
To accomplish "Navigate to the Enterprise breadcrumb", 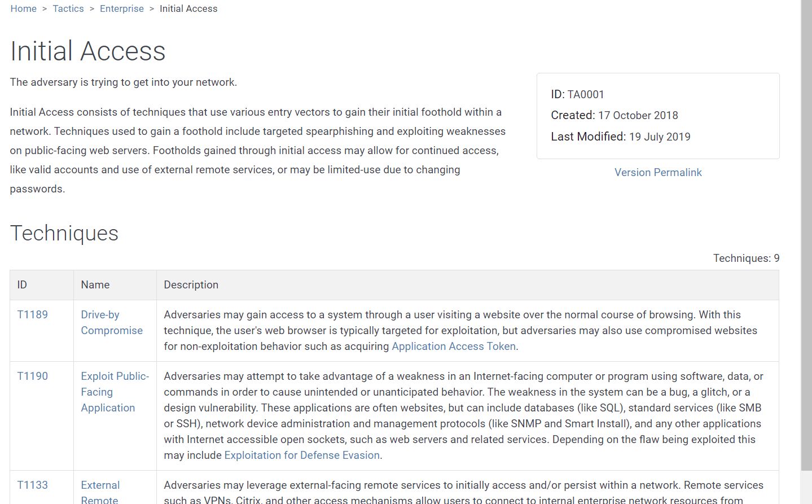I will point(122,8).
